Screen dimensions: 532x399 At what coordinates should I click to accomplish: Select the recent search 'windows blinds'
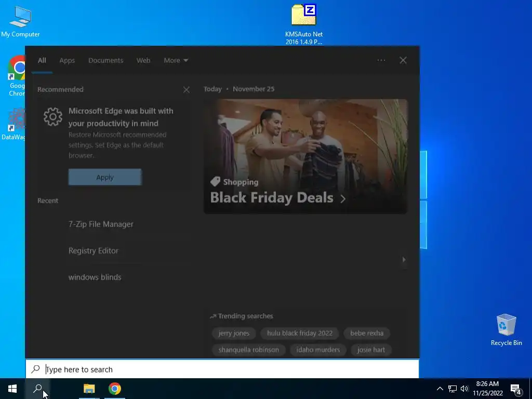coord(95,277)
